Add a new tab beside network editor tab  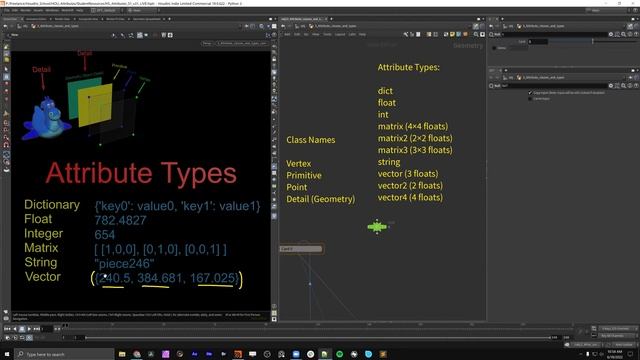point(331,19)
